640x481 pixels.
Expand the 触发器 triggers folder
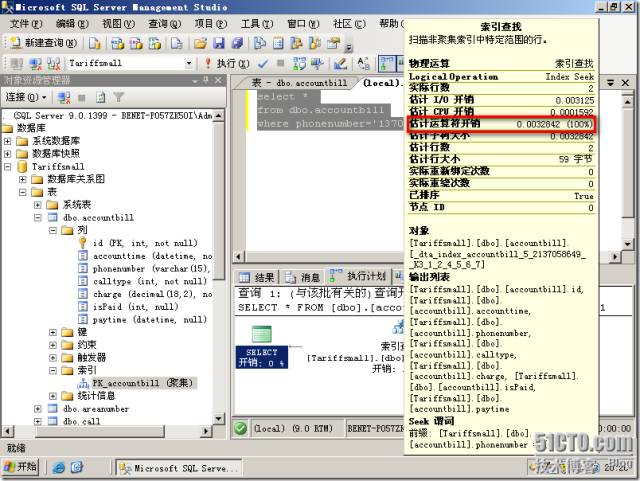(x=53, y=358)
